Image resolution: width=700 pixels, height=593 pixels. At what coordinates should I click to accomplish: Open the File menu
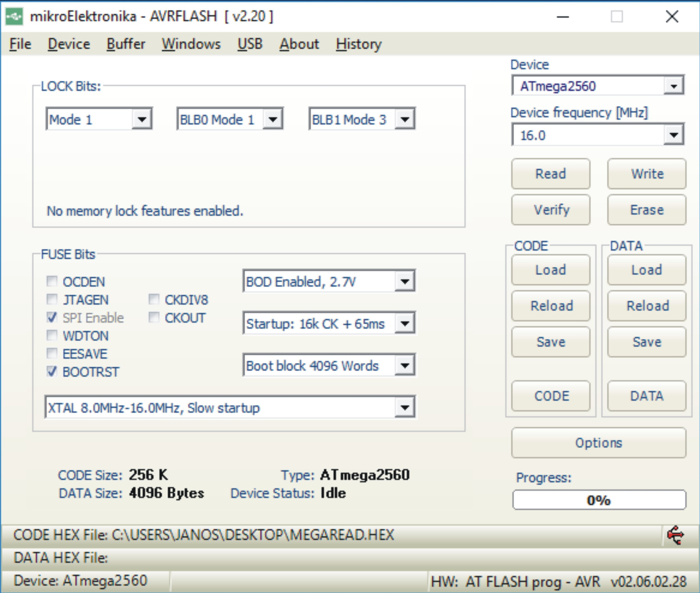pos(20,44)
